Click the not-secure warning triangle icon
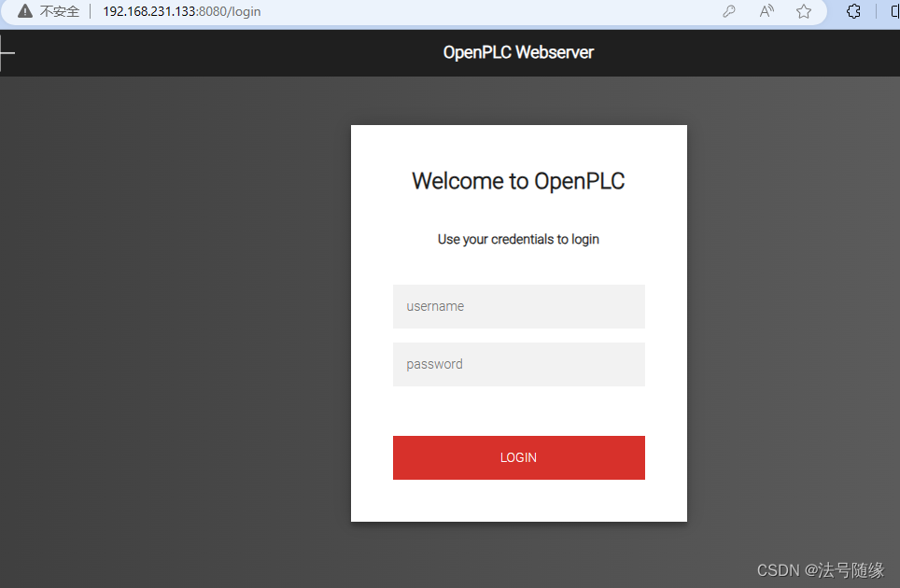Viewport: 900px width, 588px height. click(x=25, y=11)
